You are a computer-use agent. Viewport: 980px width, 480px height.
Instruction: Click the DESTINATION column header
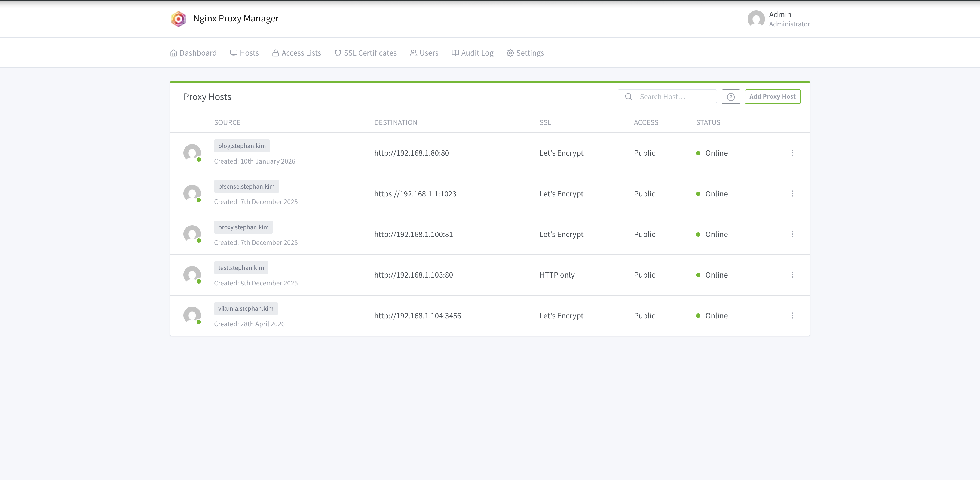pyautogui.click(x=396, y=122)
